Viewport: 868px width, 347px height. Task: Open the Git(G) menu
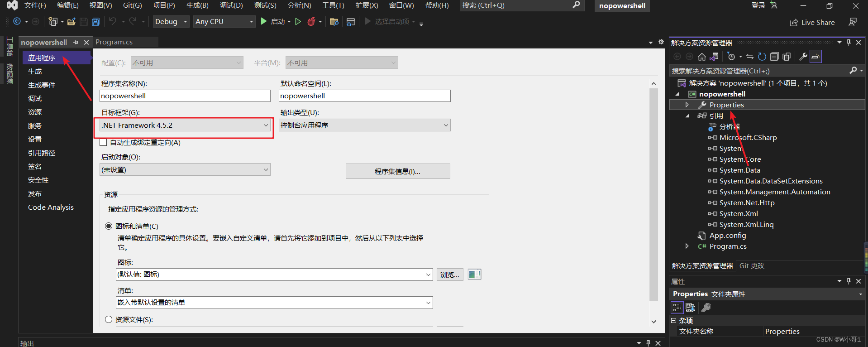(132, 5)
